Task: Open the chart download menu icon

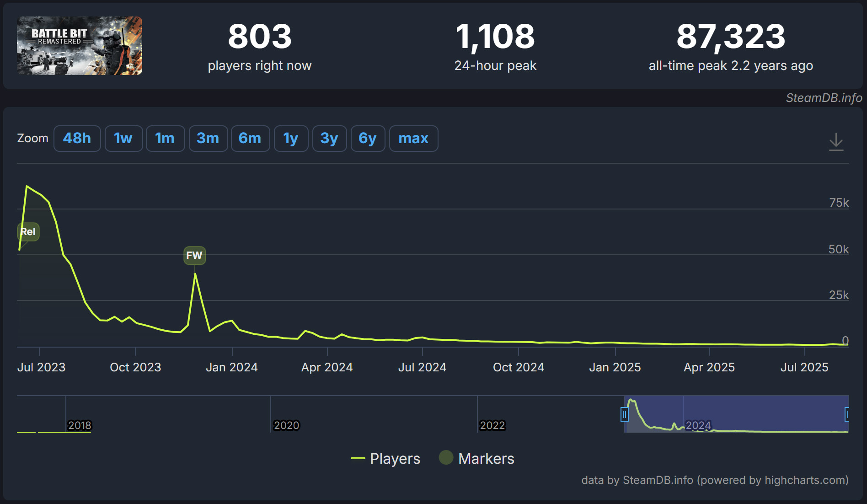Action: tap(836, 142)
